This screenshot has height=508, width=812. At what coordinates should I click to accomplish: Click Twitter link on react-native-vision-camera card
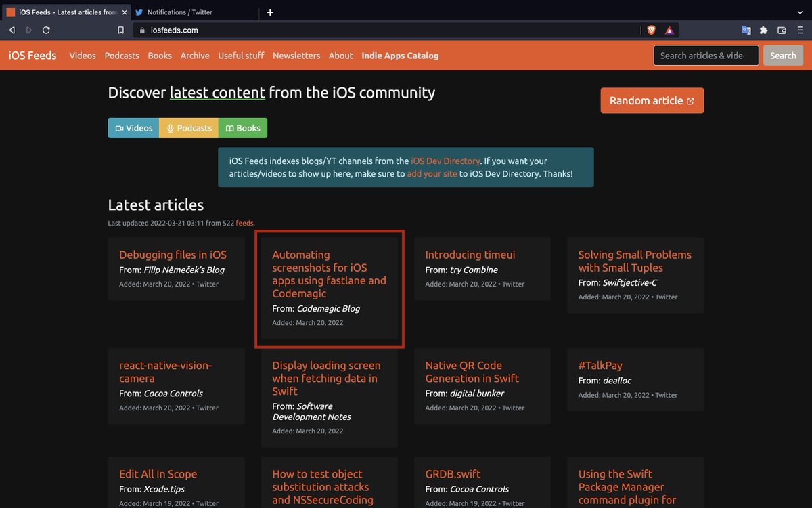(x=208, y=408)
